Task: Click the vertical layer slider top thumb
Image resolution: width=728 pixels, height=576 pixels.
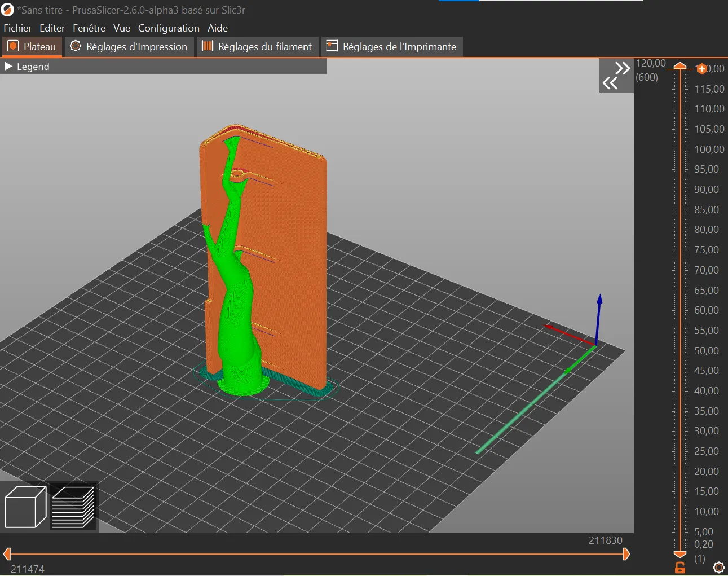Action: coord(680,66)
